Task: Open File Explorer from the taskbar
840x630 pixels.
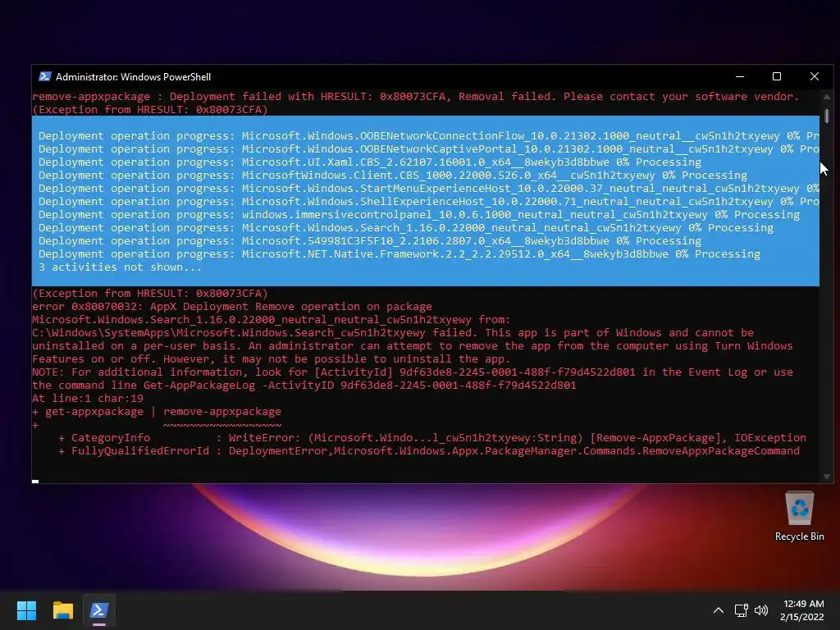Action: [x=62, y=610]
